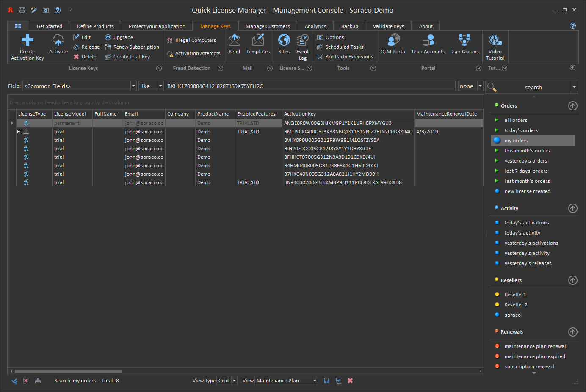Screen dimensions: 586x392
Task: Open the Analytics tab
Action: pyautogui.click(x=315, y=26)
